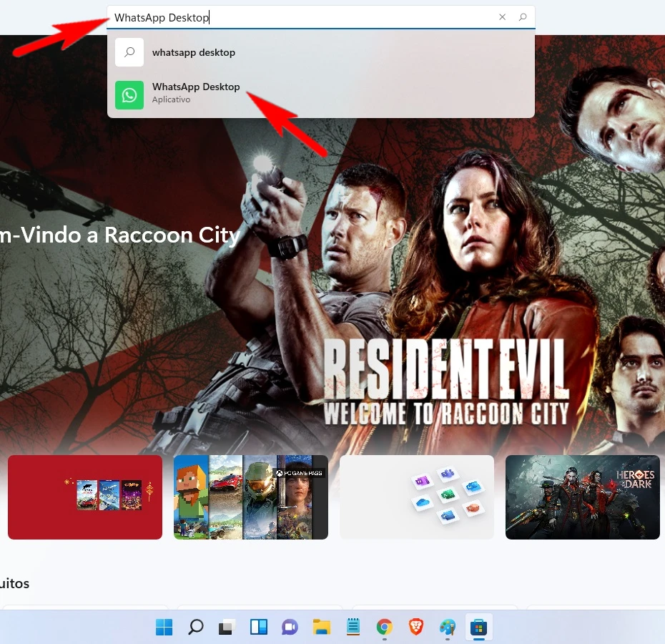Open the Notepad taskbar icon
The image size is (665, 644).
click(x=353, y=627)
